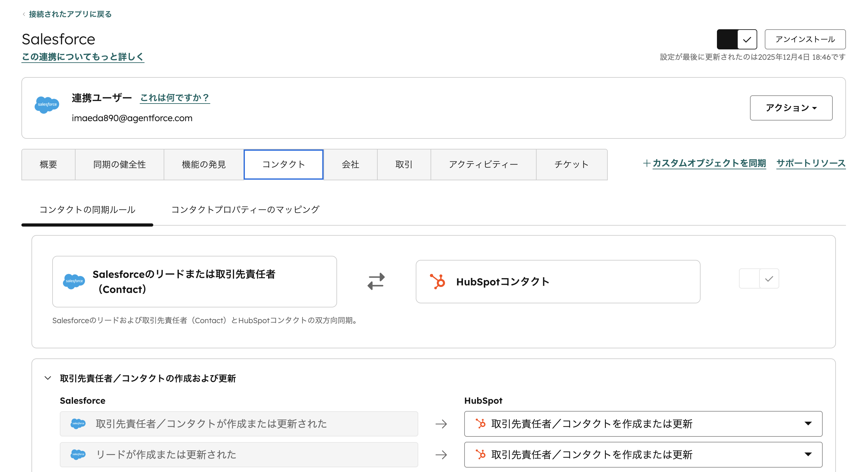
Task: Click the Salesforce icon in 取引先責任者／コンタクトが作成または更新された row
Action: [x=78, y=424]
